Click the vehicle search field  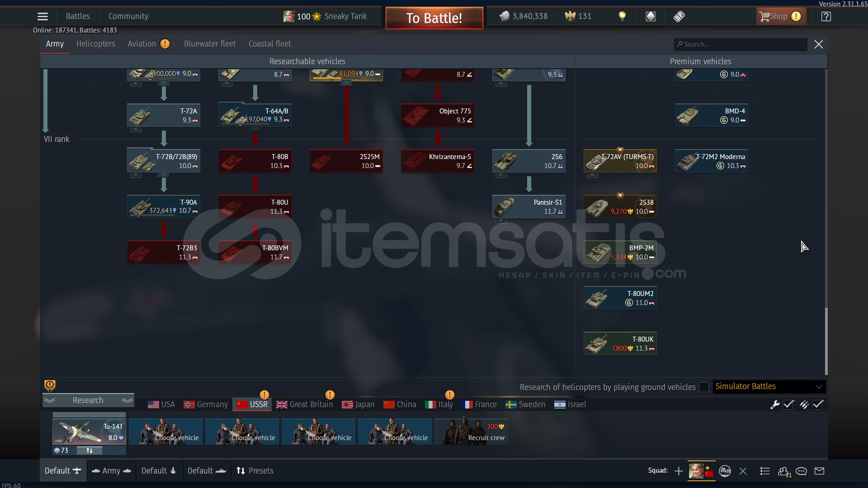(x=741, y=44)
